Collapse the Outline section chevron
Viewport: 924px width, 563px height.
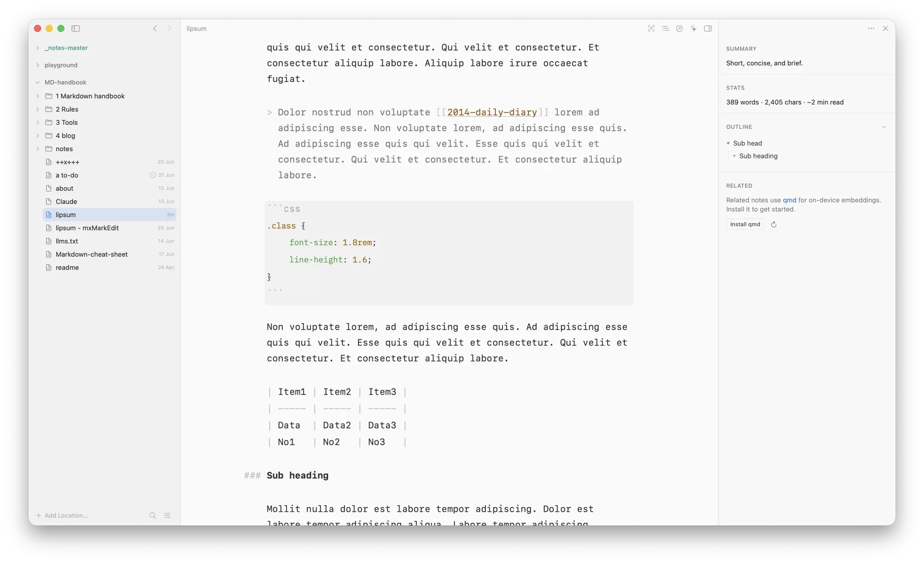coord(884,127)
